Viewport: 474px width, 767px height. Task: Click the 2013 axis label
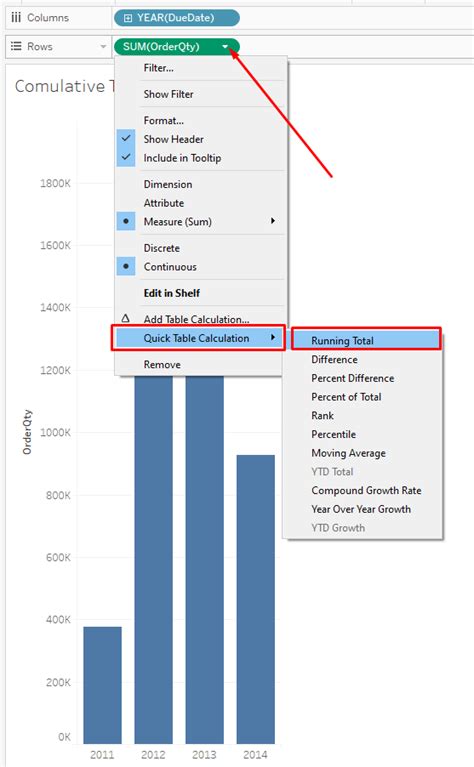[x=204, y=755]
